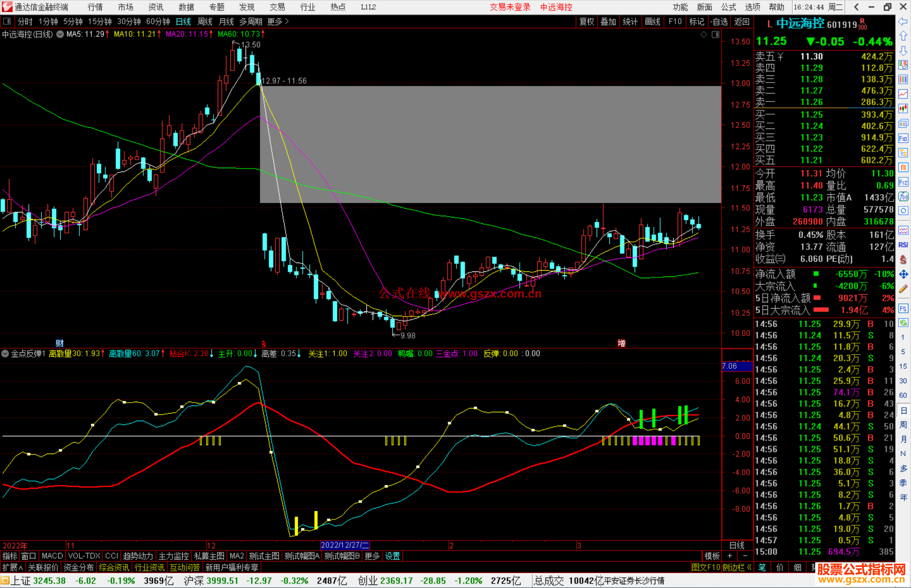911x588 pixels.
Task: Toggle the panel square icon left of 分时
Action: 7,21
